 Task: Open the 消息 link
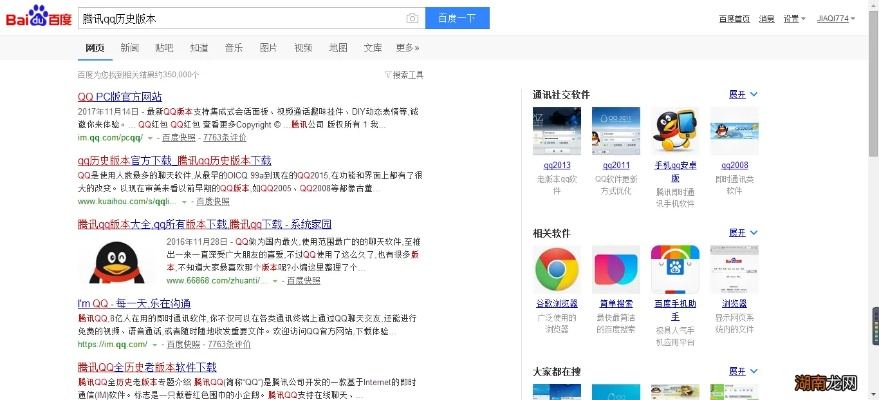[x=767, y=18]
